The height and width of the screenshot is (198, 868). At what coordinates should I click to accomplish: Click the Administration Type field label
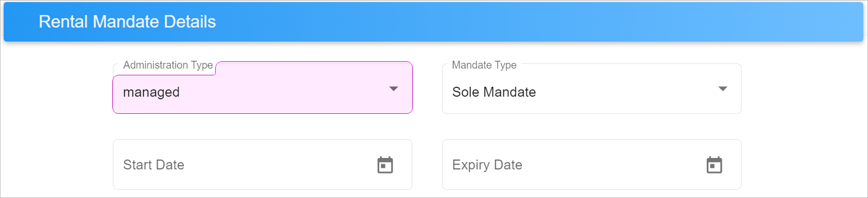[168, 65]
